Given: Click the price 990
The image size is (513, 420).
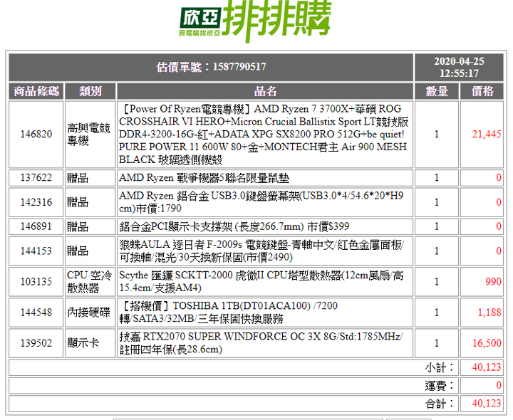Looking at the screenshot, I should (493, 282).
